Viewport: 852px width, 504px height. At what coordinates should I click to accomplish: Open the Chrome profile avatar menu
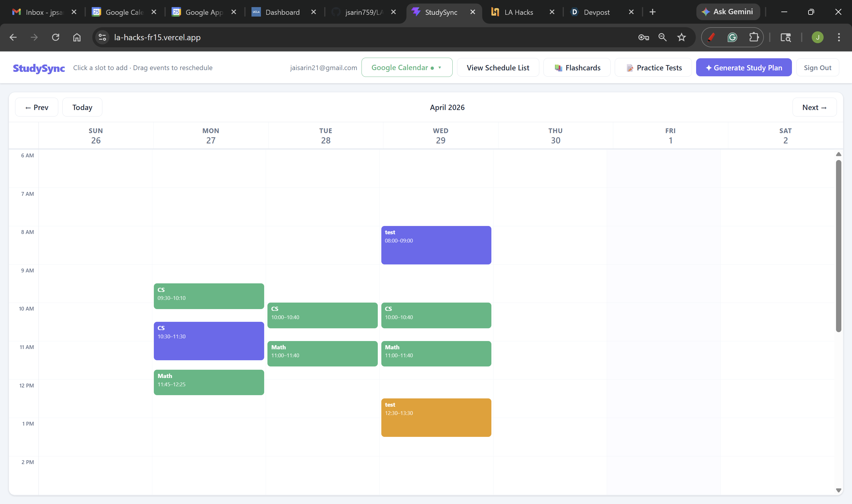[817, 37]
